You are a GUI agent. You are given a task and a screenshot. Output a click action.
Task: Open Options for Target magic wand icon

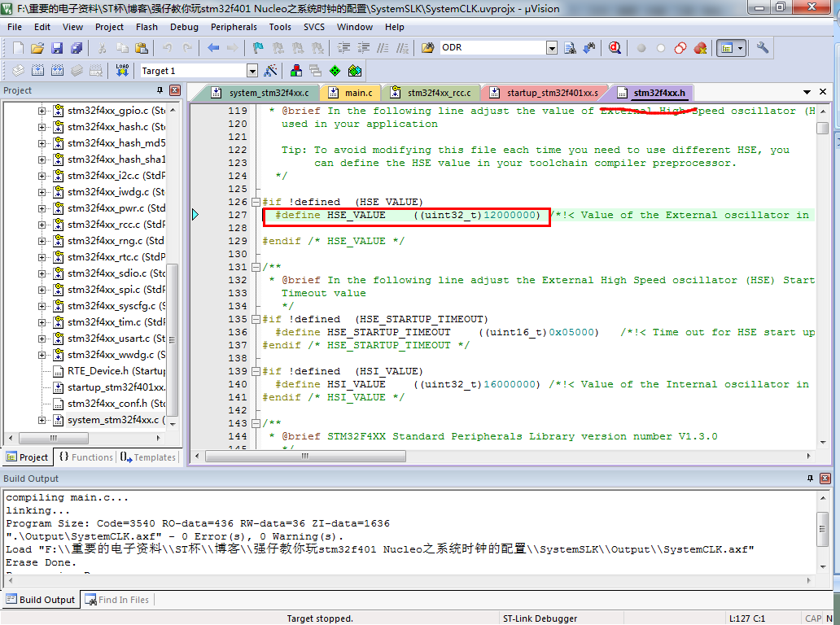270,71
